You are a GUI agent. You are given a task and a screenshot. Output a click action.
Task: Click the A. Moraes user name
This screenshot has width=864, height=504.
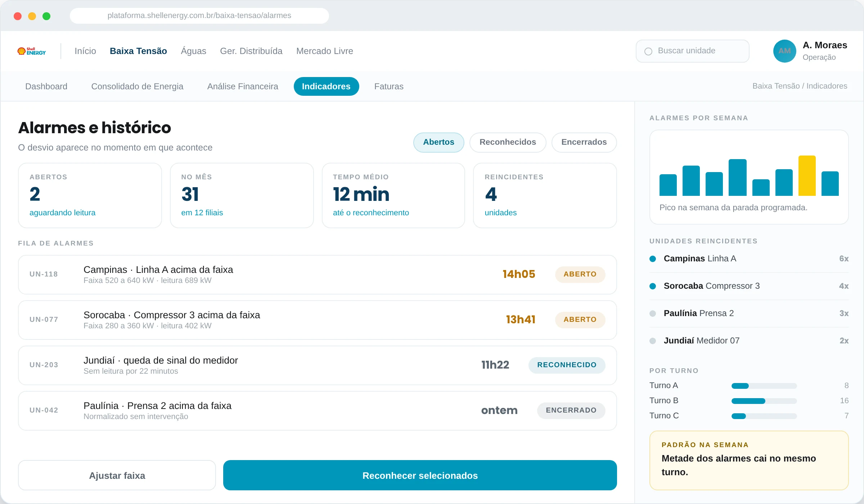(825, 45)
